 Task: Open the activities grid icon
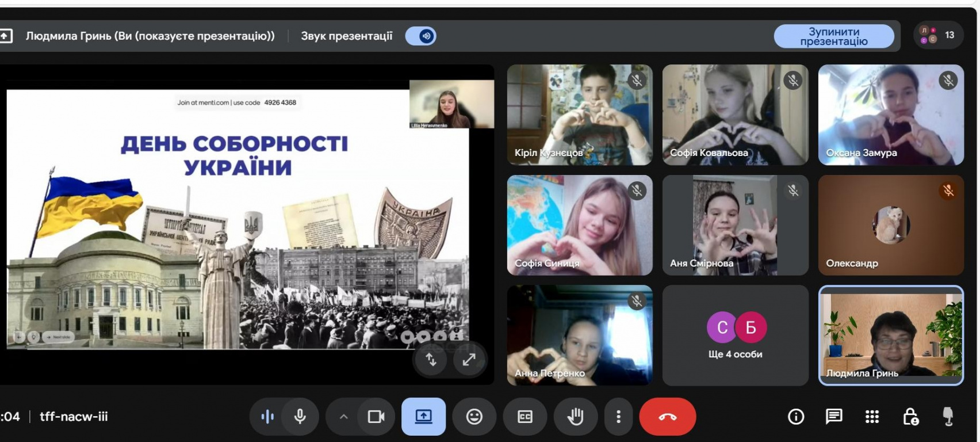[x=872, y=417]
